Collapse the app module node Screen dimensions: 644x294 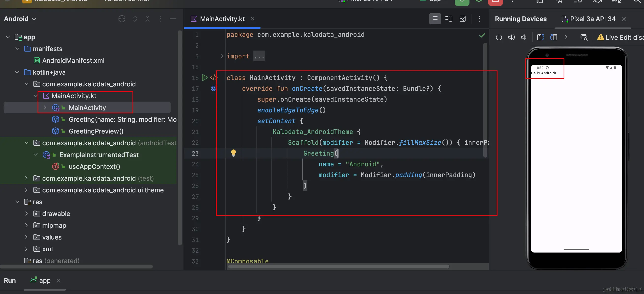(x=8, y=37)
